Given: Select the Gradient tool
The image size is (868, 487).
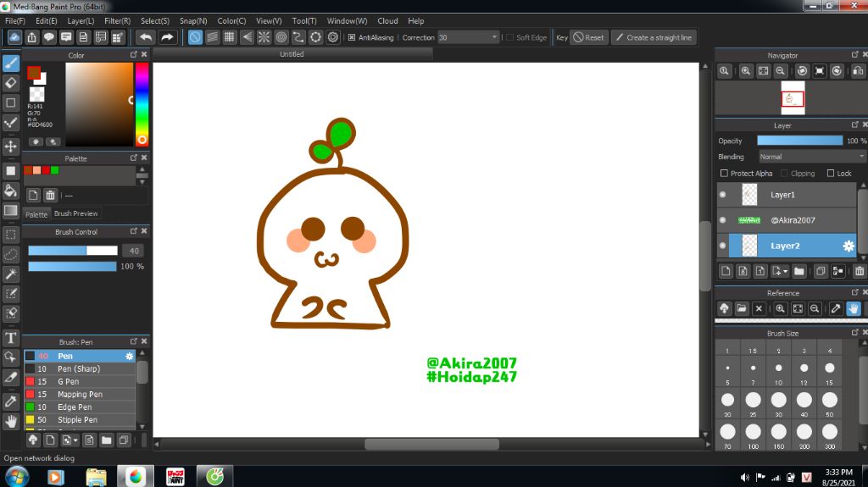Looking at the screenshot, I should 11,210.
